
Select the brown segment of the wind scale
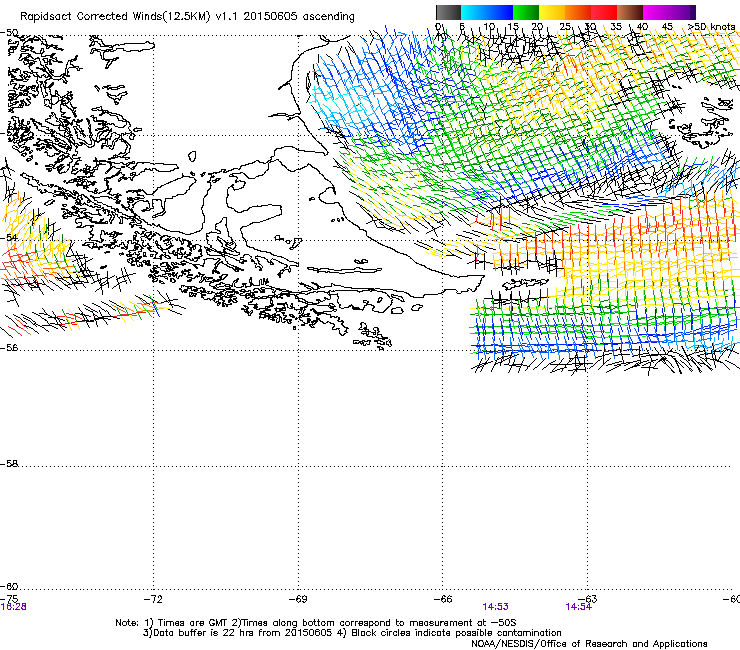pyautogui.click(x=630, y=12)
